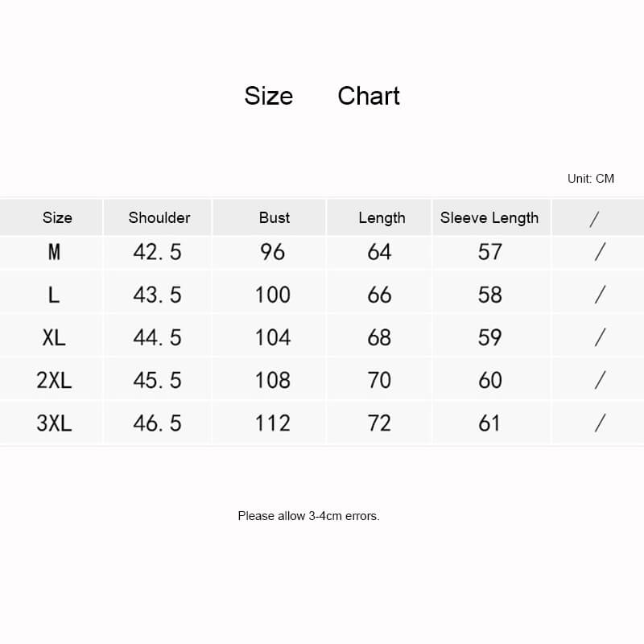Click bust value 100 for size L
644x644 pixels.
(x=272, y=295)
